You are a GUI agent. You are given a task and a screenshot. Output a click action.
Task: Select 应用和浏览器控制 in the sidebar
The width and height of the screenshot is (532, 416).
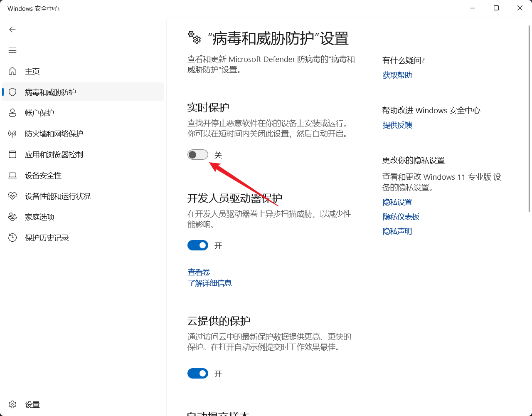[83, 154]
